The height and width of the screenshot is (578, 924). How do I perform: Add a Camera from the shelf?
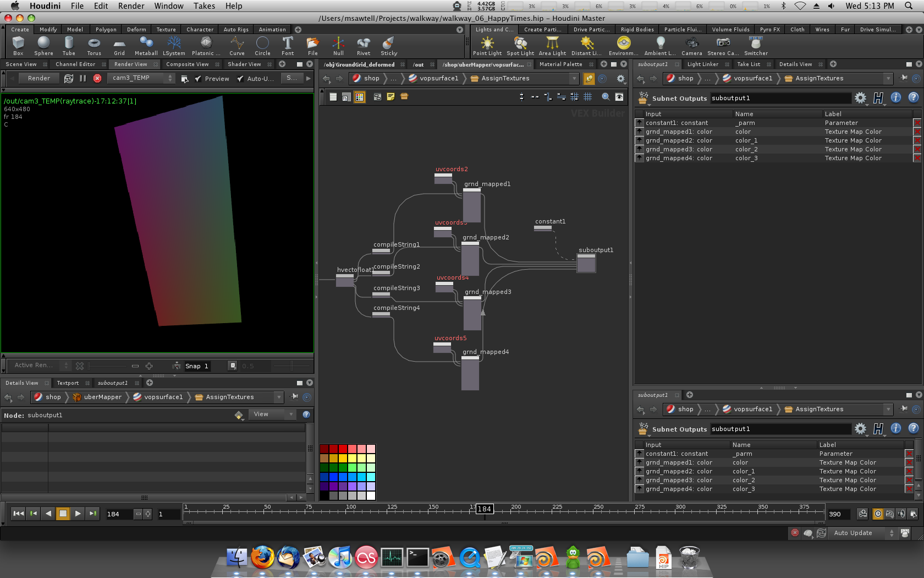click(692, 46)
